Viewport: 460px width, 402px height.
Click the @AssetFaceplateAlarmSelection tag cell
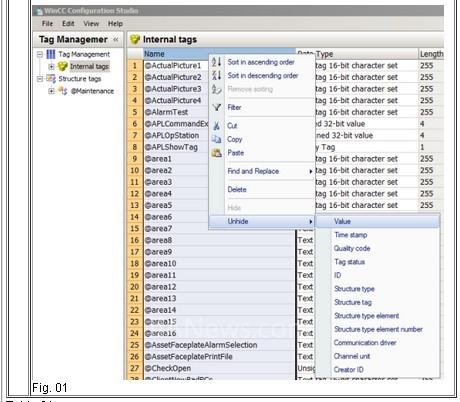click(x=219, y=345)
